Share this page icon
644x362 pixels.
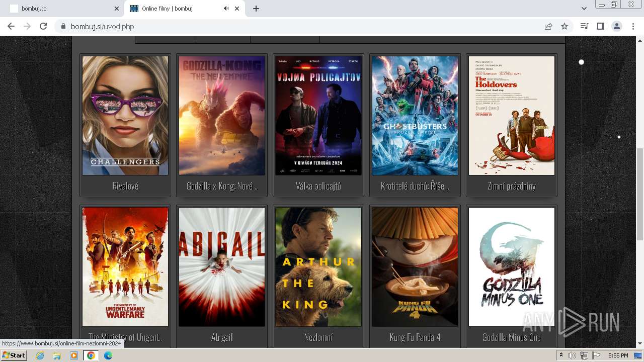tap(548, 26)
